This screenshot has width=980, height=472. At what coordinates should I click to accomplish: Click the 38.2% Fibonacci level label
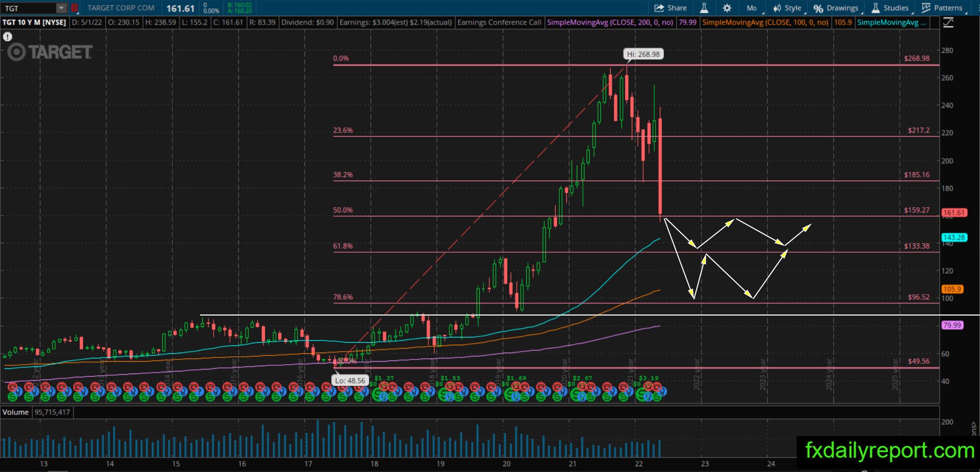(x=343, y=175)
